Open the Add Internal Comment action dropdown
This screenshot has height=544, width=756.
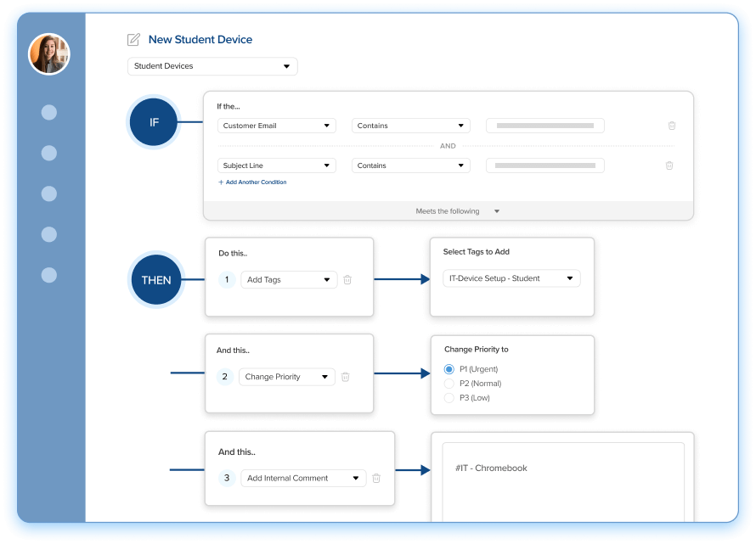click(303, 478)
